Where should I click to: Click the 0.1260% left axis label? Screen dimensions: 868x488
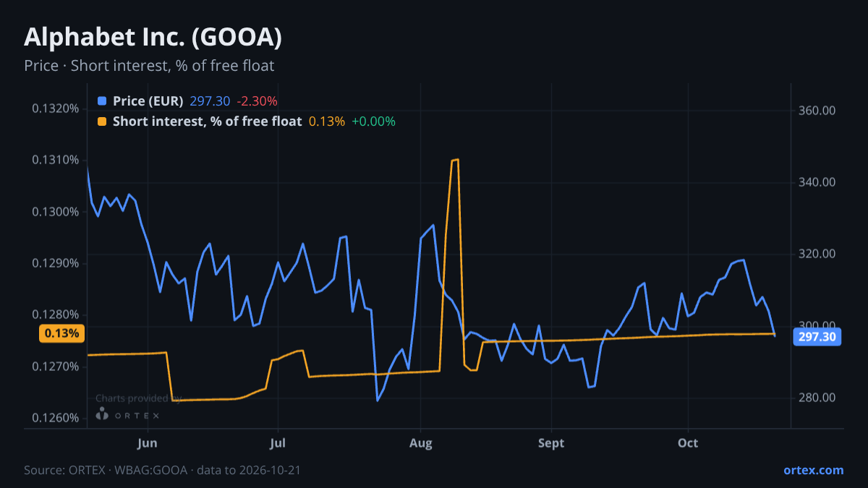click(x=55, y=418)
